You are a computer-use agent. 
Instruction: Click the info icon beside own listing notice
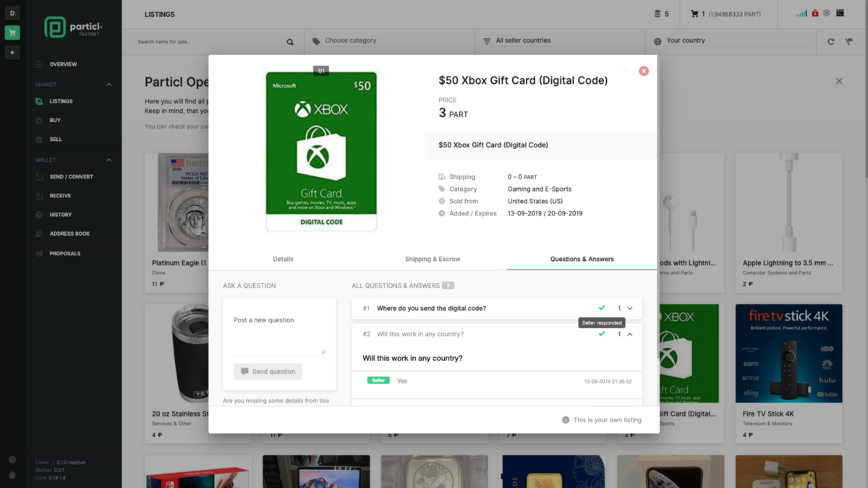566,419
